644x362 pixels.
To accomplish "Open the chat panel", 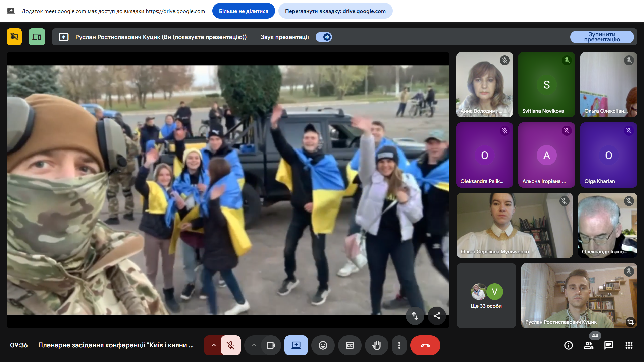I will pos(609,345).
